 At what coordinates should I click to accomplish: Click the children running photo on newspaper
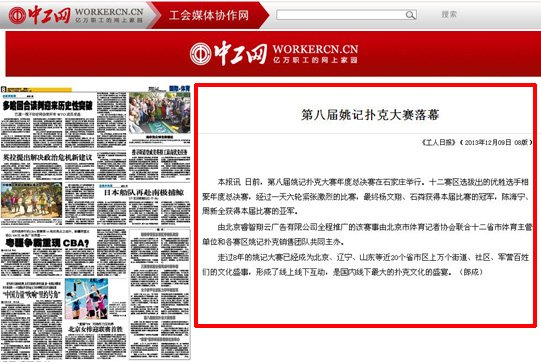(32, 200)
